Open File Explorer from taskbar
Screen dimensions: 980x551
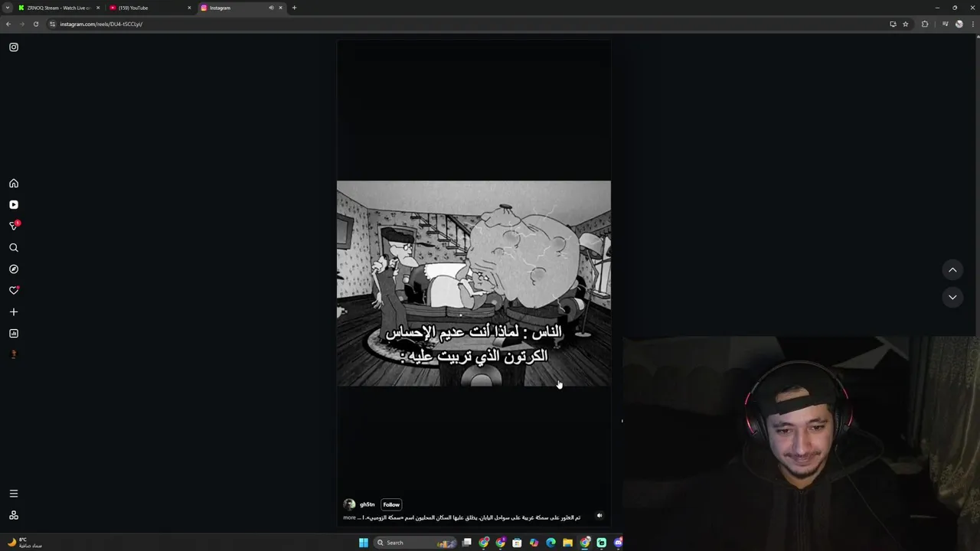[x=567, y=543]
